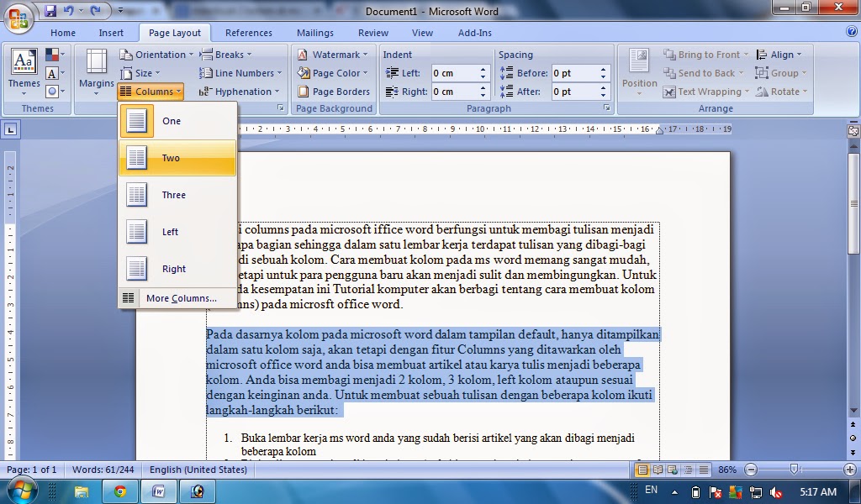Save the document from Quick Access
The width and height of the screenshot is (861, 504).
(x=50, y=10)
